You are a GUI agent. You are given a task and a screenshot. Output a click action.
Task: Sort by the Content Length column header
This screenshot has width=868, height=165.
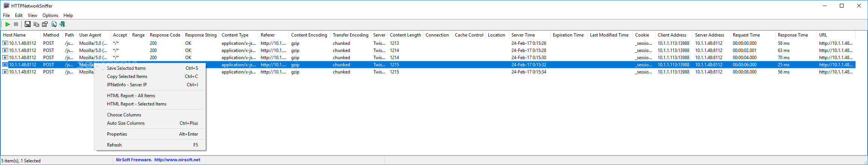click(405, 35)
